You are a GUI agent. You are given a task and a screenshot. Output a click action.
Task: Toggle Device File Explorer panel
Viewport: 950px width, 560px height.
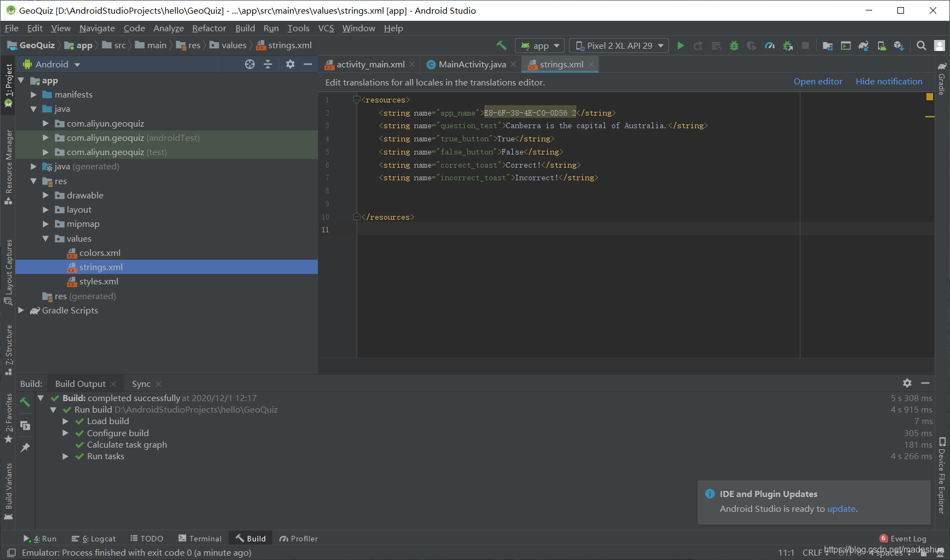coord(941,476)
